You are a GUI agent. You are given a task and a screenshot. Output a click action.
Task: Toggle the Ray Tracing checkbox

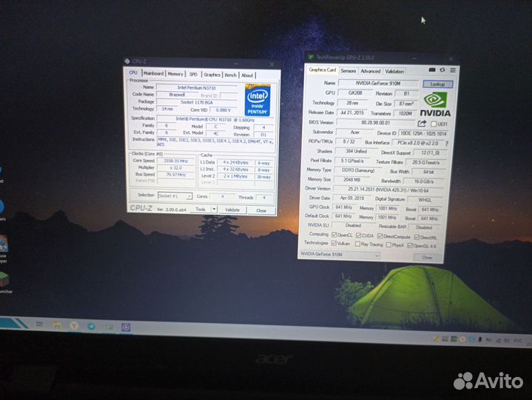[357, 244]
